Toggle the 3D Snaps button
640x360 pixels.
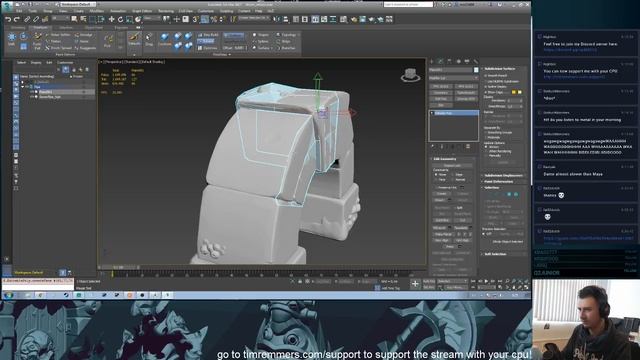tap(195, 19)
